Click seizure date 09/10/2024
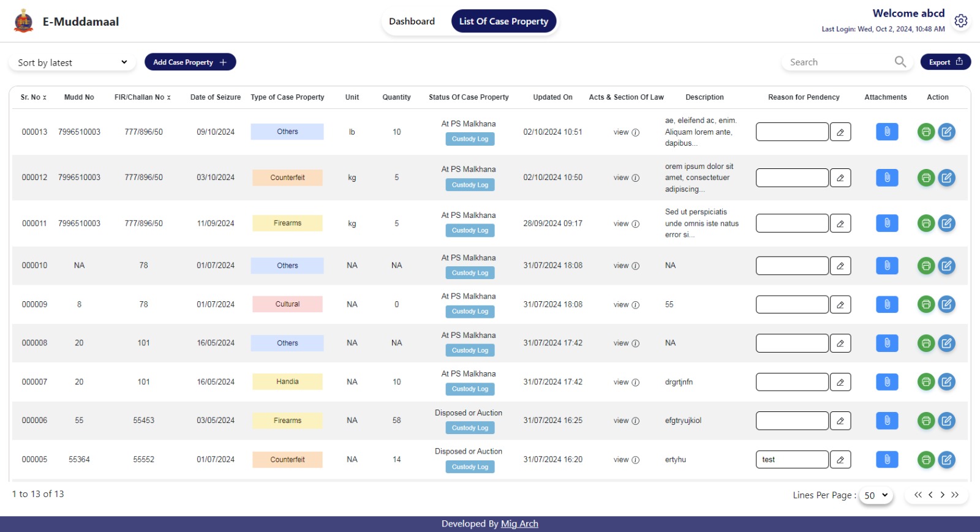The width and height of the screenshot is (980, 532). tap(216, 132)
